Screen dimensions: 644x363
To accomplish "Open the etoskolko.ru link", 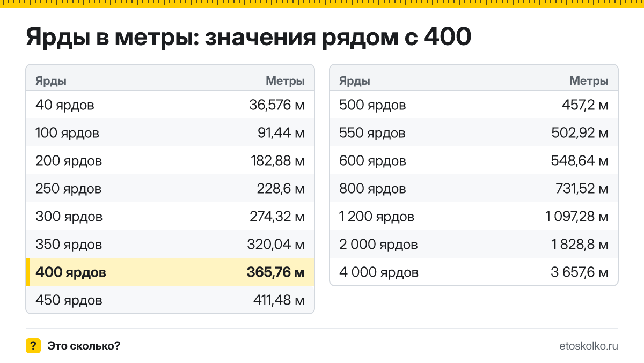I will click(x=588, y=346).
